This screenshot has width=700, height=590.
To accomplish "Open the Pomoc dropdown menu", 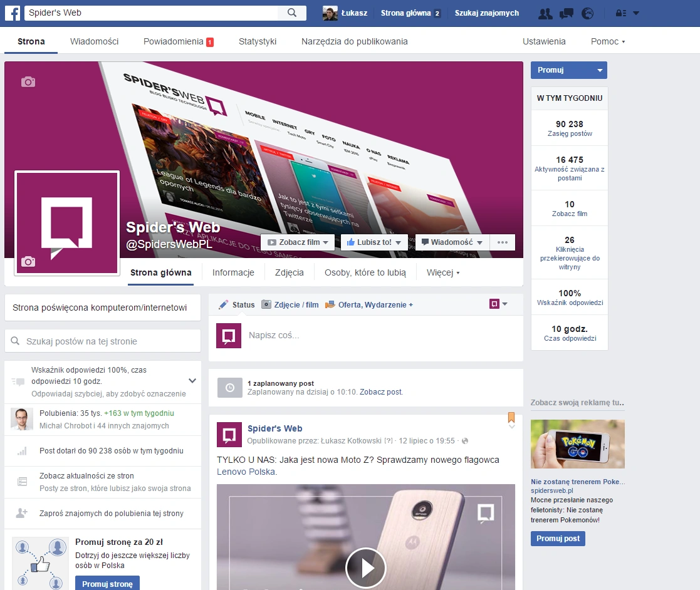I will tap(608, 41).
